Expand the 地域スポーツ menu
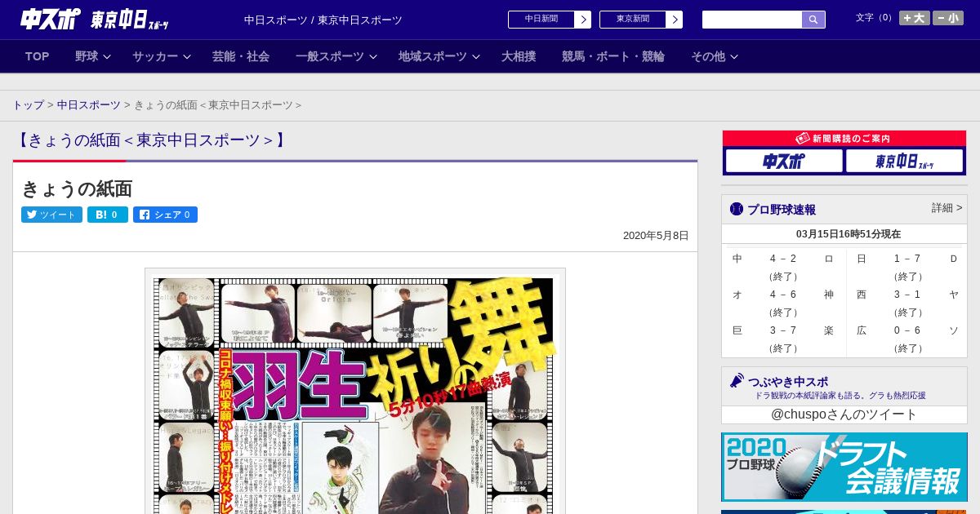The height and width of the screenshot is (514, 980). [439, 56]
